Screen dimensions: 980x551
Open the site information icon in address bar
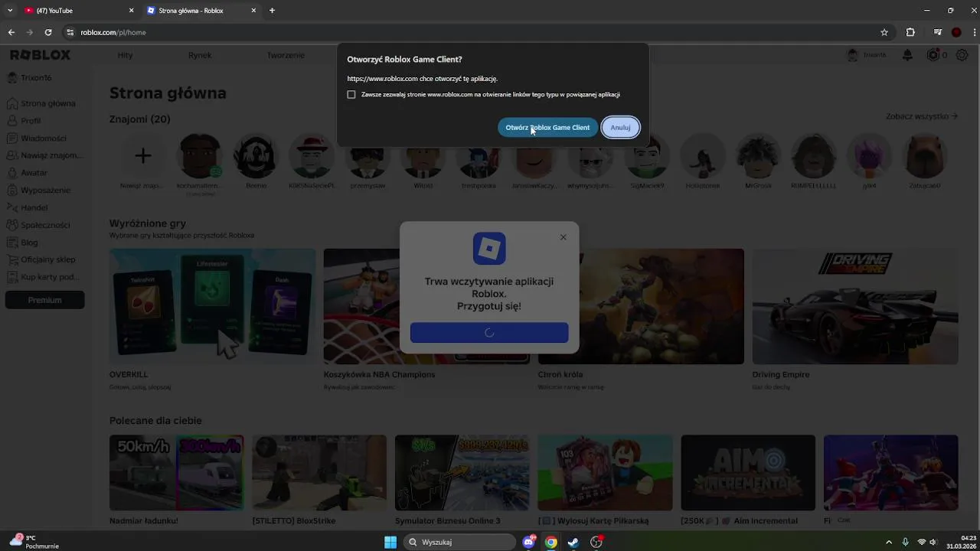pos(70,32)
